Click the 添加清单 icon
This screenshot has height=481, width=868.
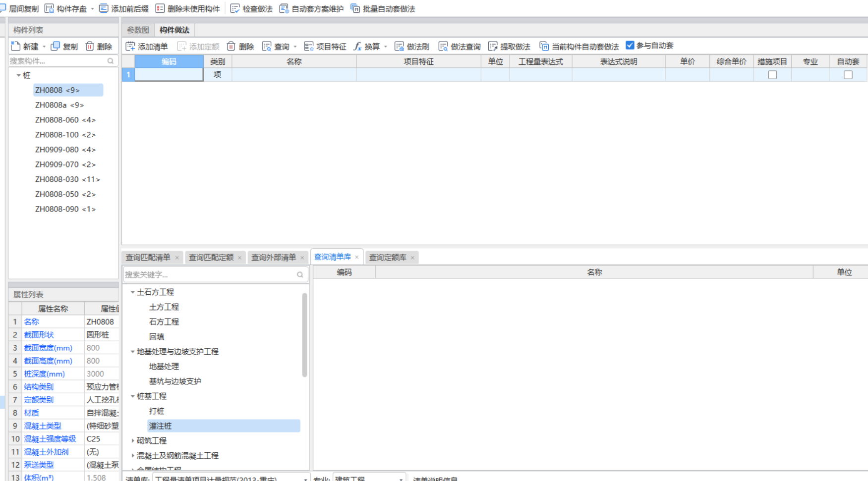[130, 46]
